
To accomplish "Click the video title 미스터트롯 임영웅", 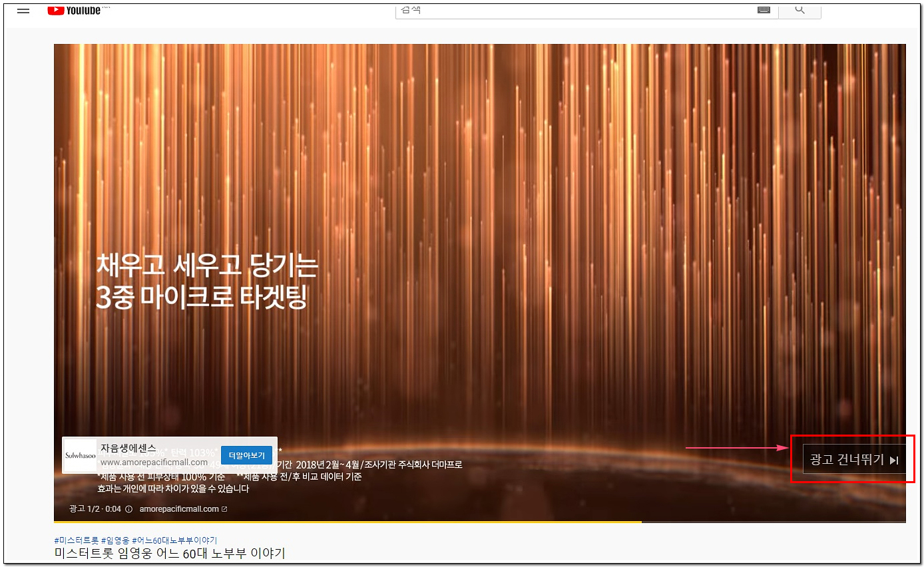I will pyautogui.click(x=170, y=554).
